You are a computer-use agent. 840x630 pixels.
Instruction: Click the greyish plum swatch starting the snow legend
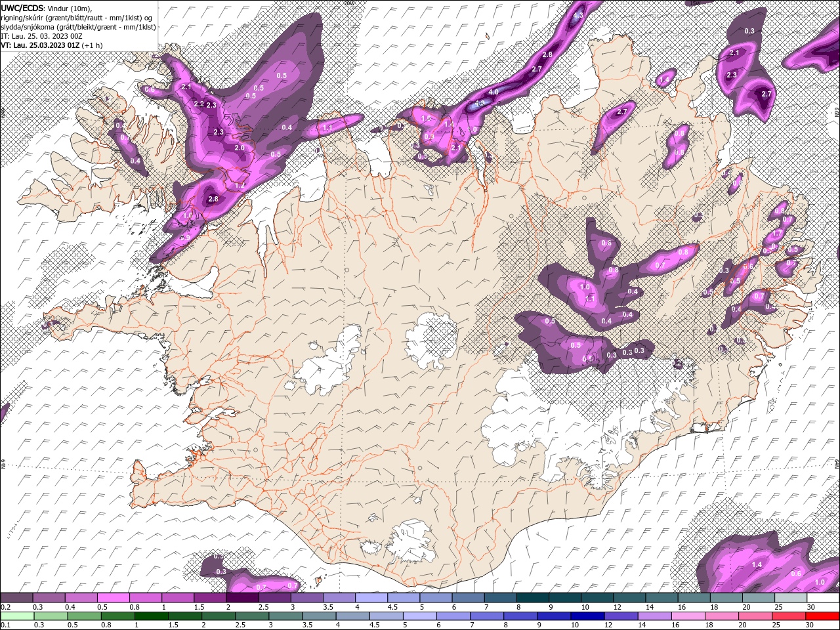coord(16,597)
